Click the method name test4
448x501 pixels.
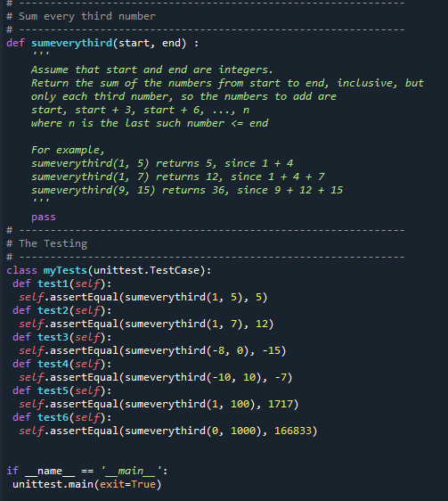(x=53, y=364)
